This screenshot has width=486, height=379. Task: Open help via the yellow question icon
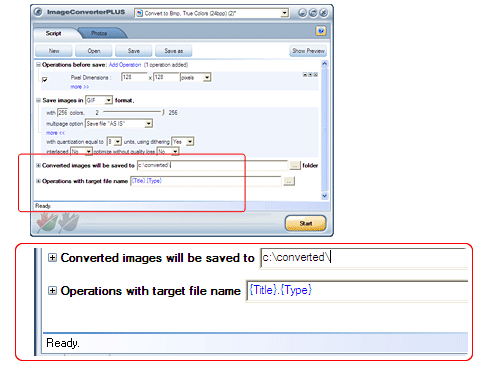click(321, 31)
